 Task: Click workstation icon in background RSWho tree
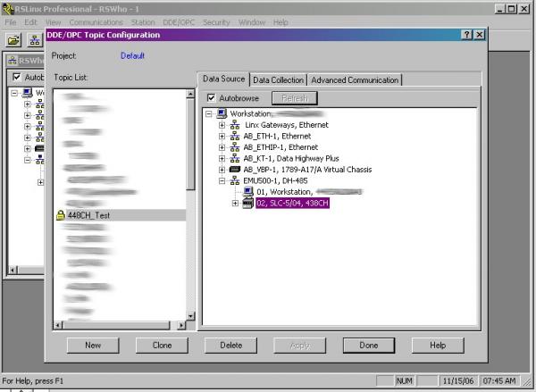[x=28, y=93]
